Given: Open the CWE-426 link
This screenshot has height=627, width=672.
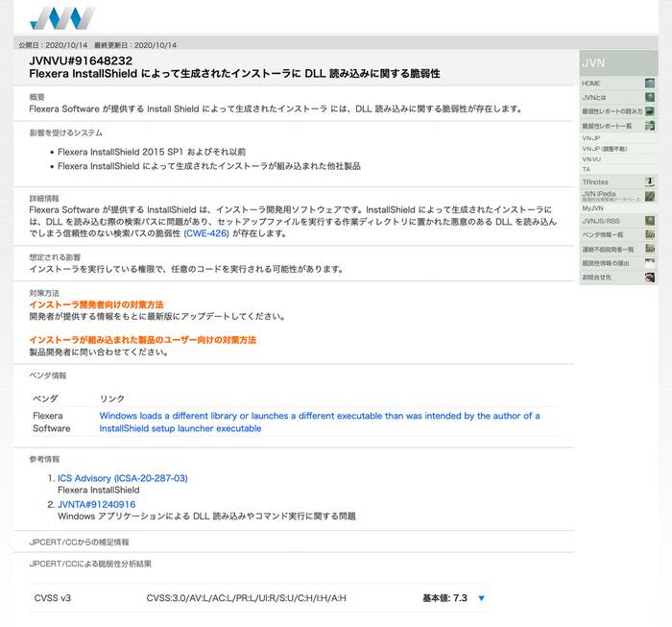Looking at the screenshot, I should pos(206,233).
